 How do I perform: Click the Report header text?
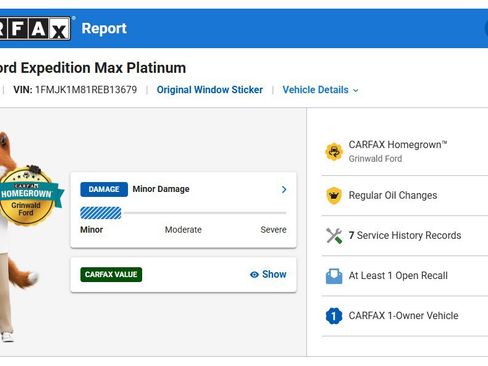click(104, 28)
